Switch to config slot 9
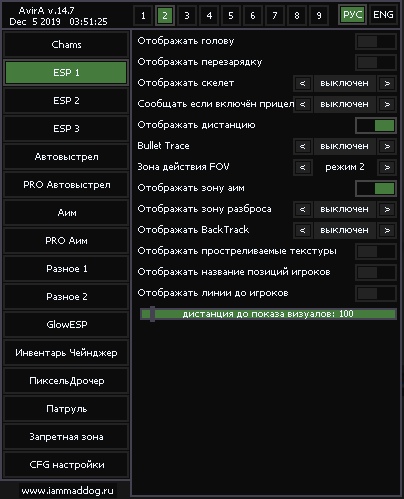Screen dimensions: 404x499 click(319, 15)
